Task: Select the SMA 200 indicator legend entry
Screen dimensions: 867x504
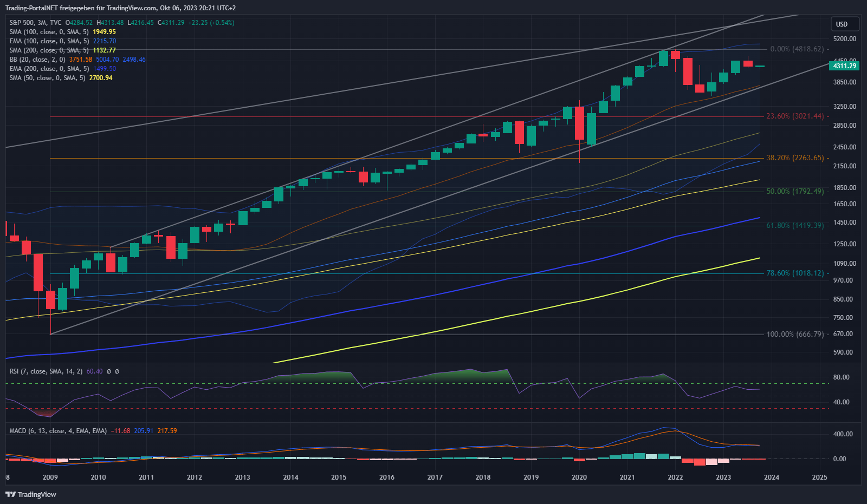Action: (49, 50)
